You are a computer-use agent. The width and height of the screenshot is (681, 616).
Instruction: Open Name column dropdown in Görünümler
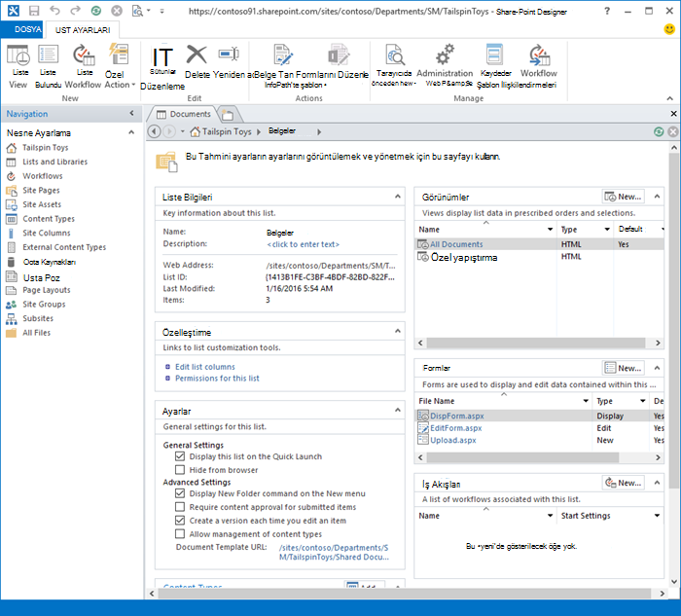click(550, 229)
